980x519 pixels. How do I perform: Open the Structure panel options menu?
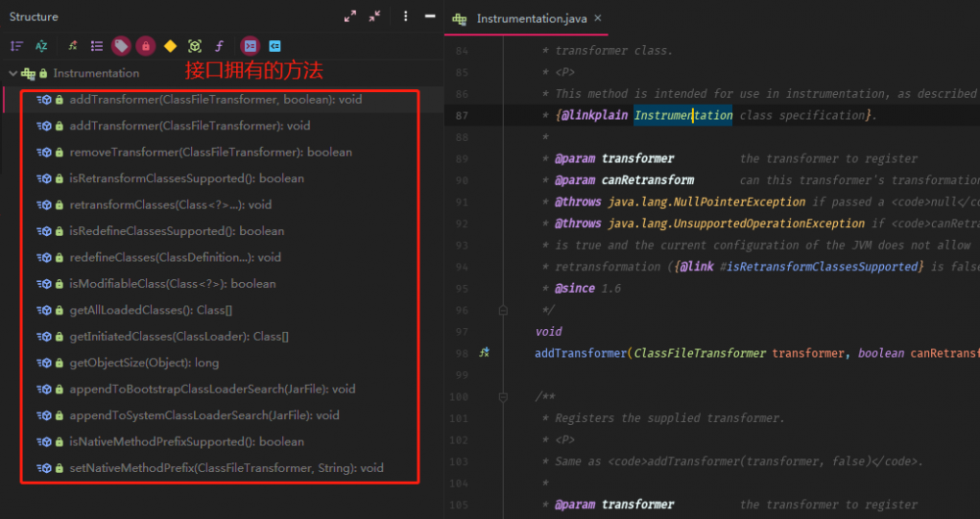[x=406, y=17]
